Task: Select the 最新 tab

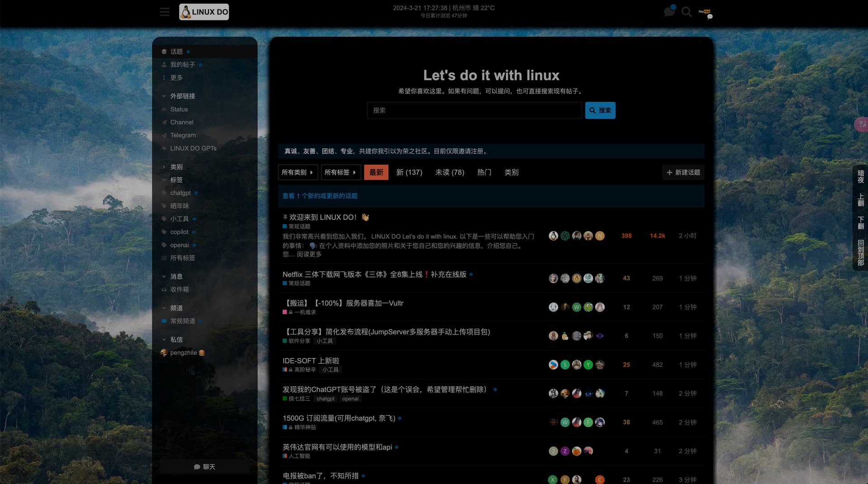Action: click(x=376, y=173)
